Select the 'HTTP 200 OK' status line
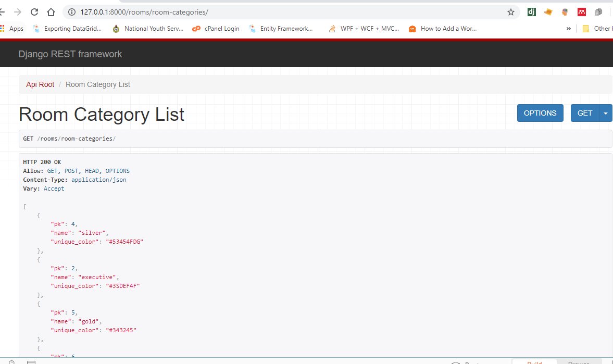 click(x=42, y=162)
